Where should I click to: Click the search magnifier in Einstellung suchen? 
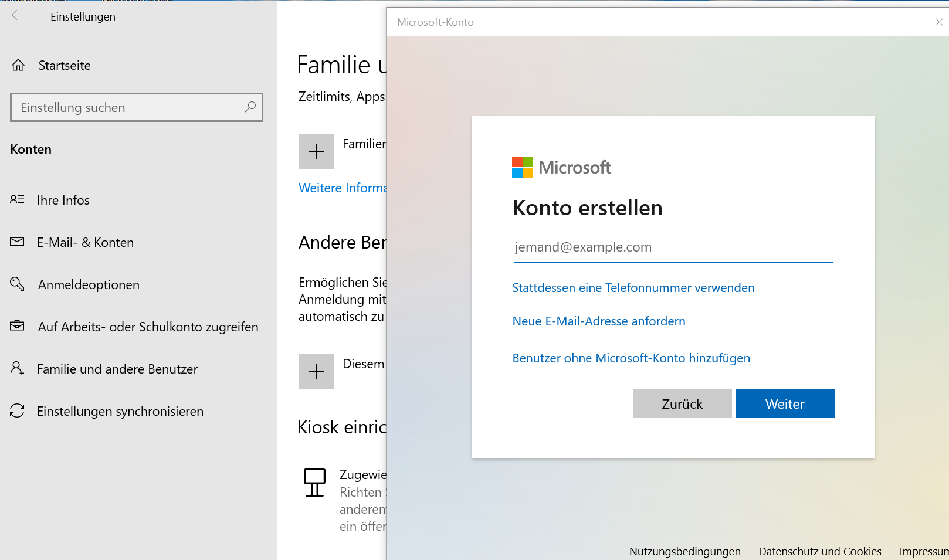pyautogui.click(x=250, y=107)
